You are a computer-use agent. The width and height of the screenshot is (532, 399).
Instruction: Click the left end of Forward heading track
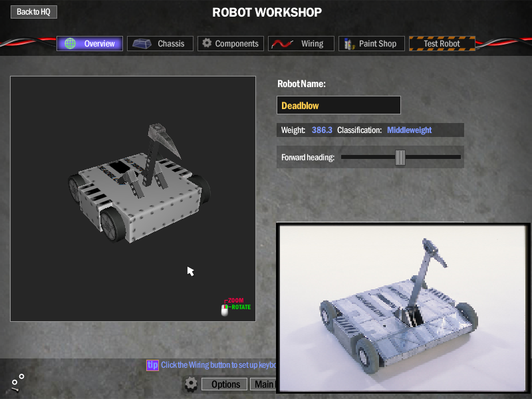point(343,157)
